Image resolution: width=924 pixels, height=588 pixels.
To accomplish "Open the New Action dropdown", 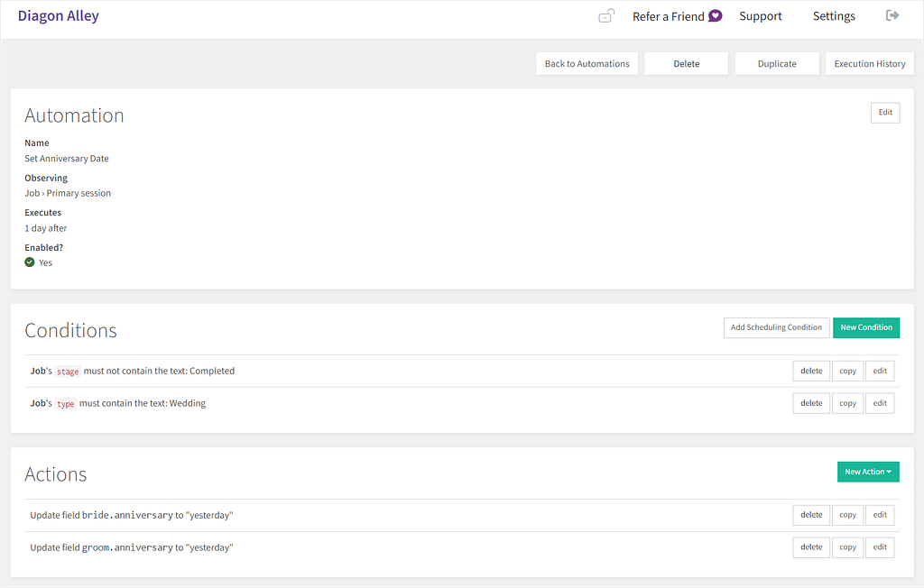I will 868,472.
